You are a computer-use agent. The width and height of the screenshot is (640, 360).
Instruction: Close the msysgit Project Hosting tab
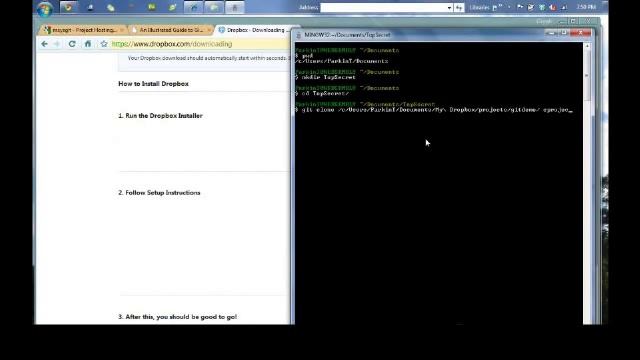pyautogui.click(x=122, y=30)
